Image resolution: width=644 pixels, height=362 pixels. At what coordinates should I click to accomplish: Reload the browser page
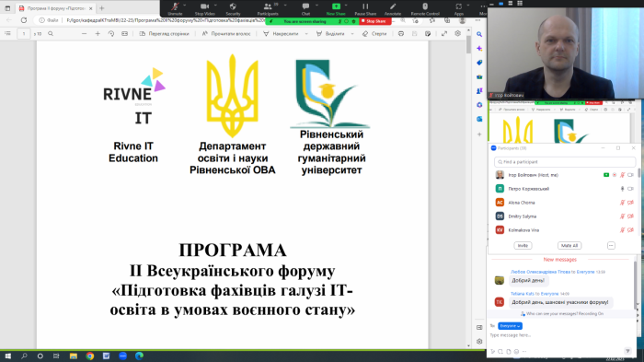tap(24, 19)
